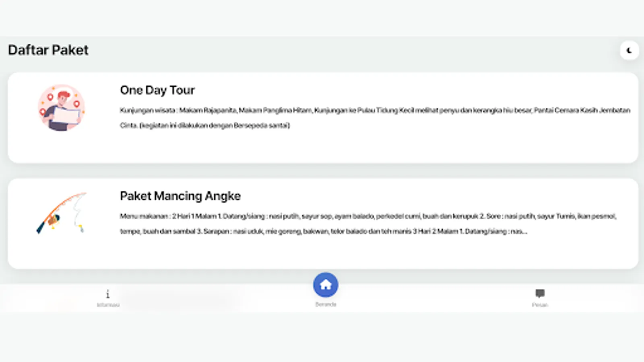Select the Pesan tab label
This screenshot has width=644, height=362.
pos(540,305)
